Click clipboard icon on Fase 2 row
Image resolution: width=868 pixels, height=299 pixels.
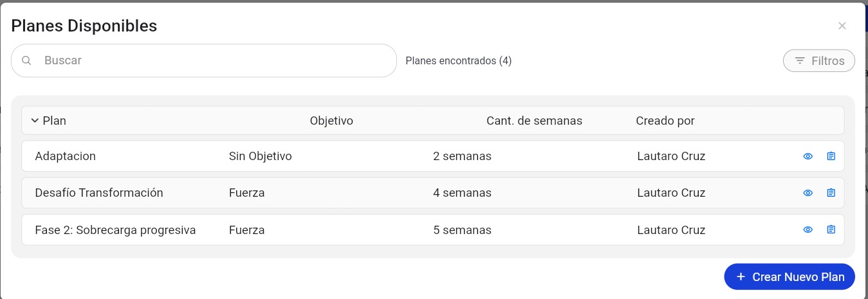pyautogui.click(x=831, y=230)
